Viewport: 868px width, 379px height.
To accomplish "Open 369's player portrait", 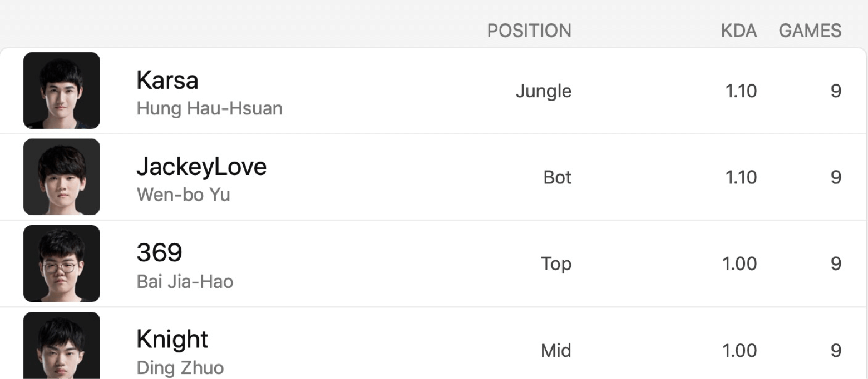I will (62, 263).
